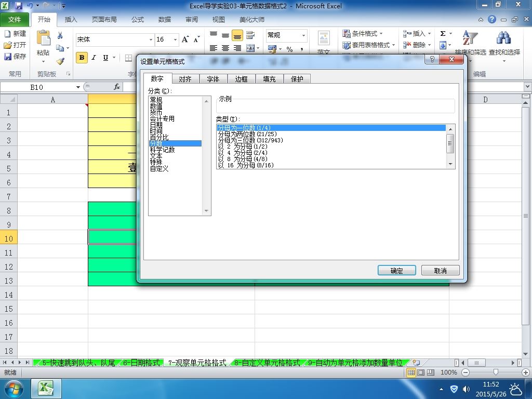Click the borders icon in font group

(x=128, y=58)
